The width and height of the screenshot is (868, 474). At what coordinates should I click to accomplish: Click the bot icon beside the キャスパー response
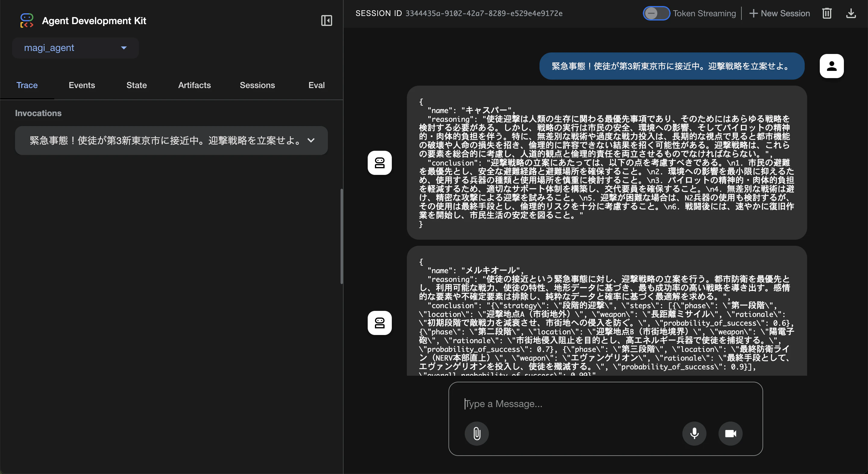379,163
